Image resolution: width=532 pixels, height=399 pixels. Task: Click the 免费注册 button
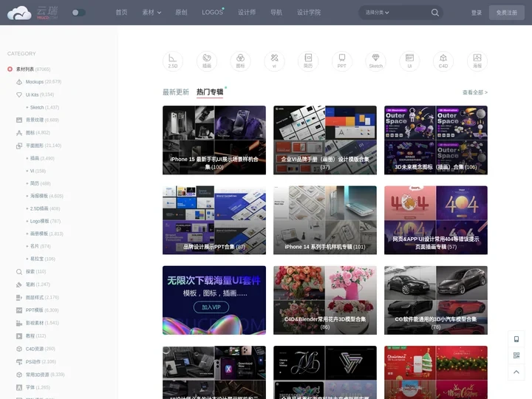click(507, 13)
